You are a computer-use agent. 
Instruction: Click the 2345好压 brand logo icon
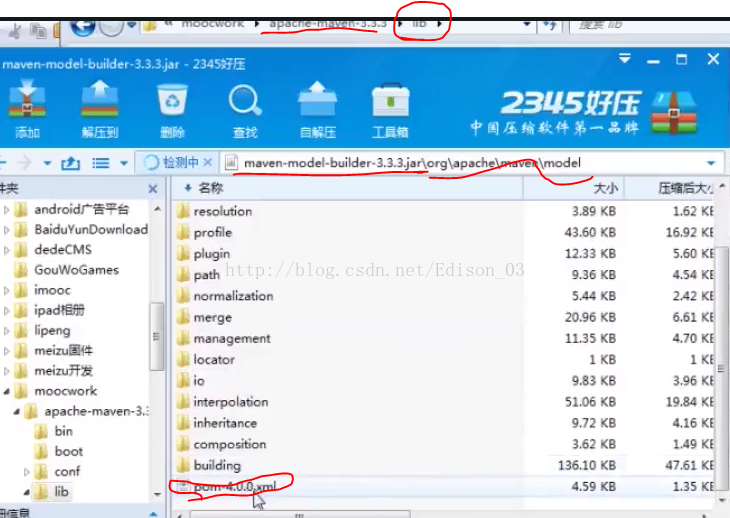coord(674,113)
